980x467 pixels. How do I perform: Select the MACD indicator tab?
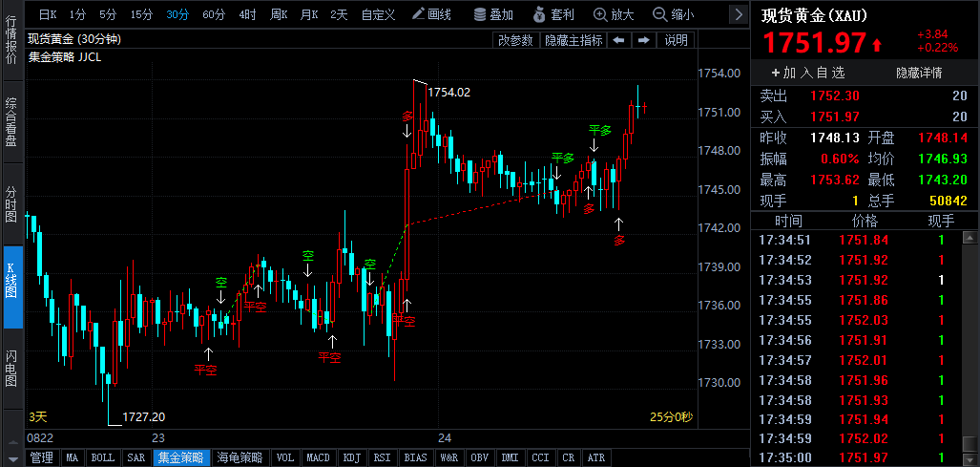coord(318,458)
